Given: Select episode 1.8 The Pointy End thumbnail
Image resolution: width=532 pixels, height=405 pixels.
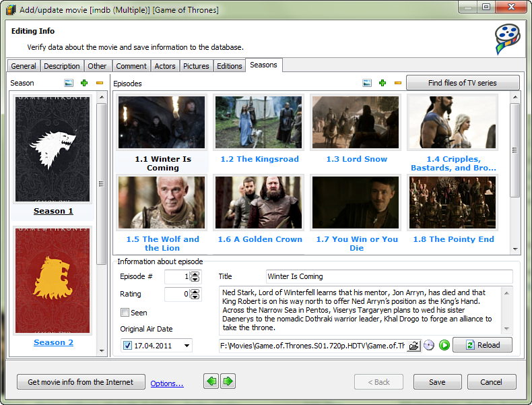Looking at the screenshot, I should (x=453, y=202).
